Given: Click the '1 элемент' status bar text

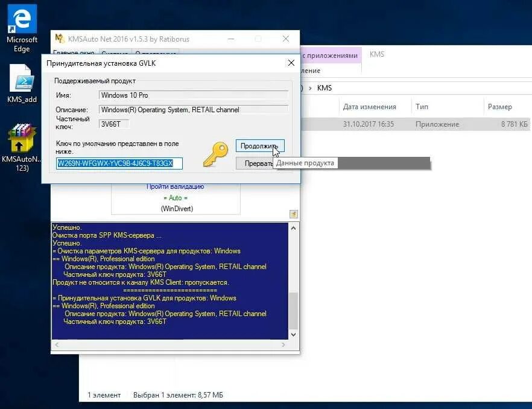Looking at the screenshot, I should pyautogui.click(x=104, y=395).
